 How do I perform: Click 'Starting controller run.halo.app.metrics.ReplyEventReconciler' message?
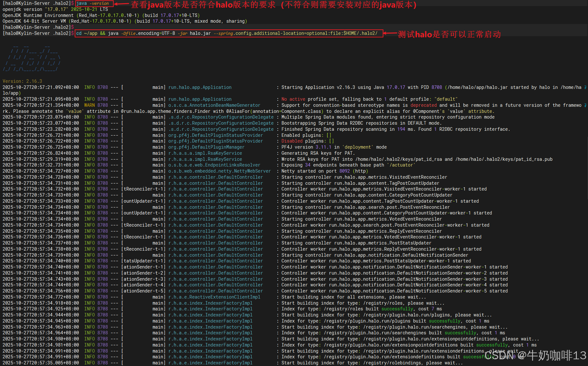(361, 231)
